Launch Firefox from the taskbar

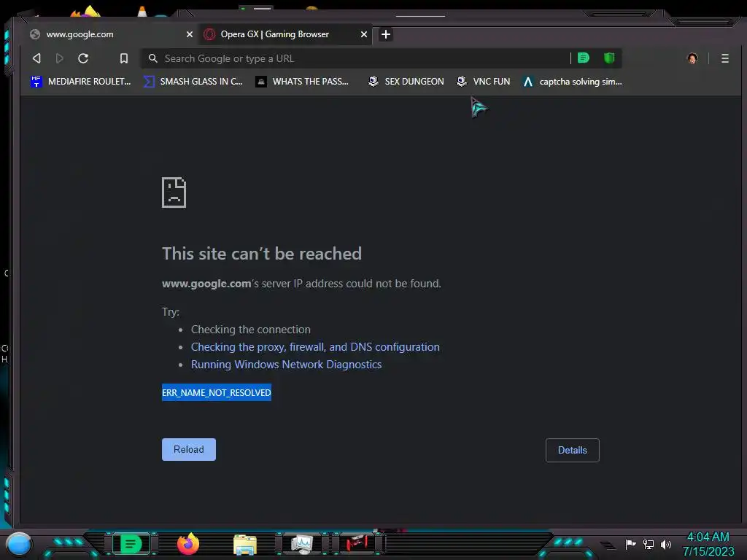(188, 544)
